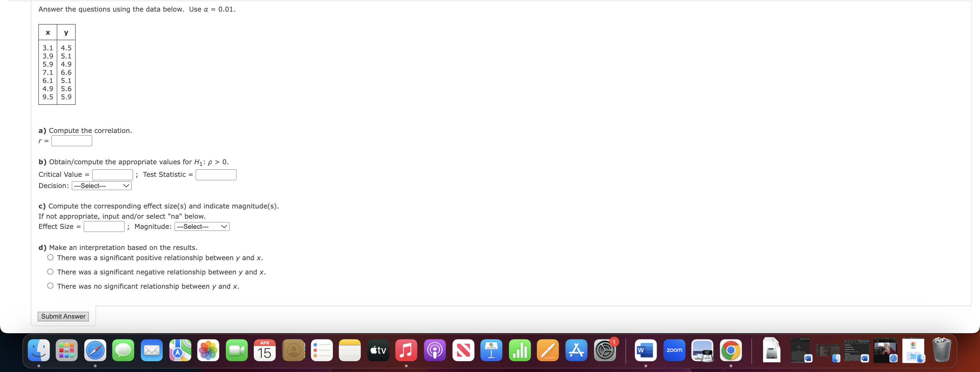The image size is (980, 372).
Task: Open System Preferences with notification badge
Action: 605,350
